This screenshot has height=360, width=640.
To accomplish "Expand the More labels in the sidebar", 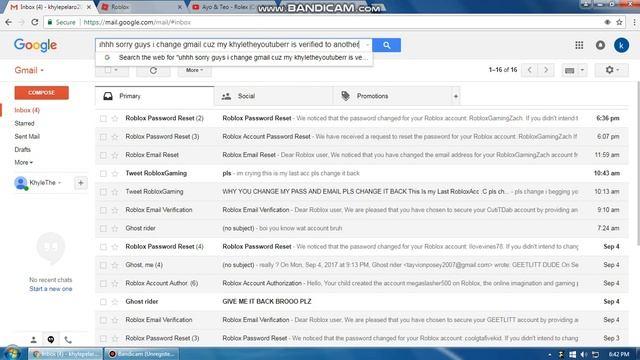I will pyautogui.click(x=23, y=162).
